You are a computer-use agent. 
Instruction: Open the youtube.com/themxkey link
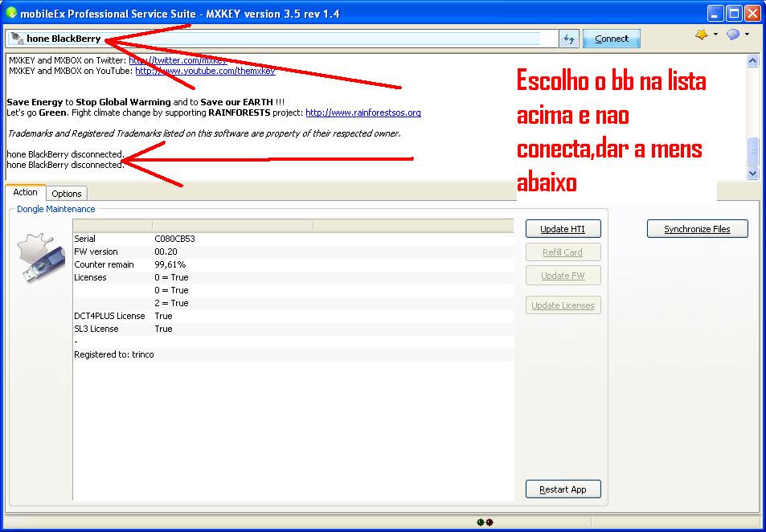point(205,71)
